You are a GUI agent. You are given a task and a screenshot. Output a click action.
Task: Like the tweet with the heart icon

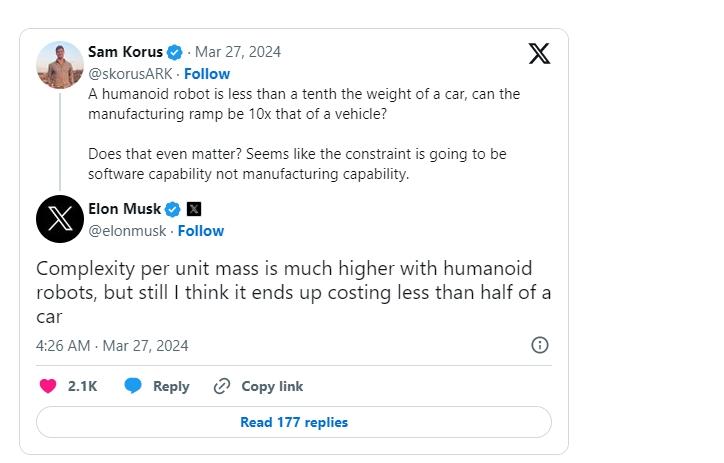click(x=47, y=386)
